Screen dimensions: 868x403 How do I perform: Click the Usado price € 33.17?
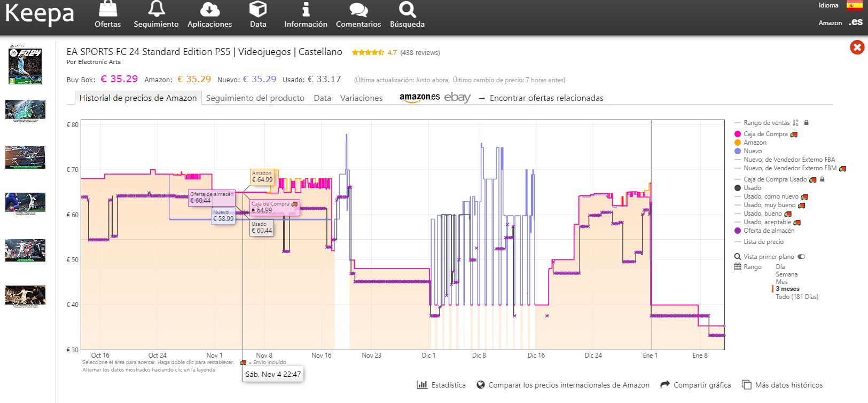tap(324, 79)
